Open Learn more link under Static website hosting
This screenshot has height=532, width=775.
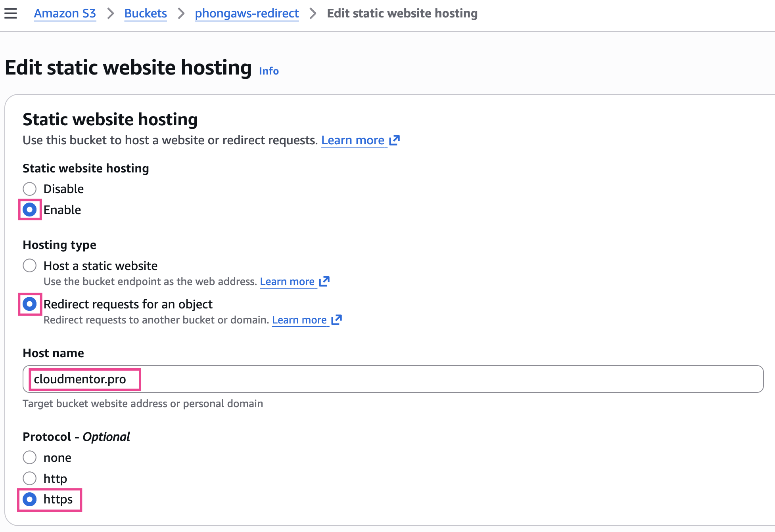(x=353, y=140)
